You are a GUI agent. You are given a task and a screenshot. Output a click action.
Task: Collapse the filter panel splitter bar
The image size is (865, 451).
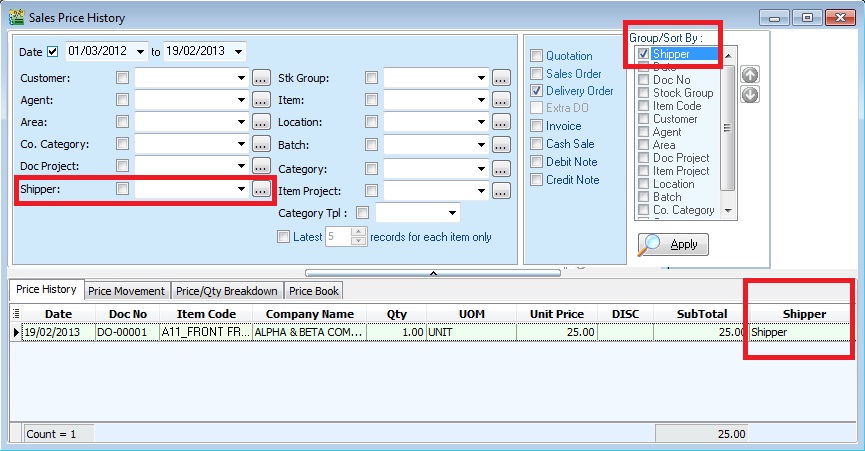pyautogui.click(x=433, y=272)
